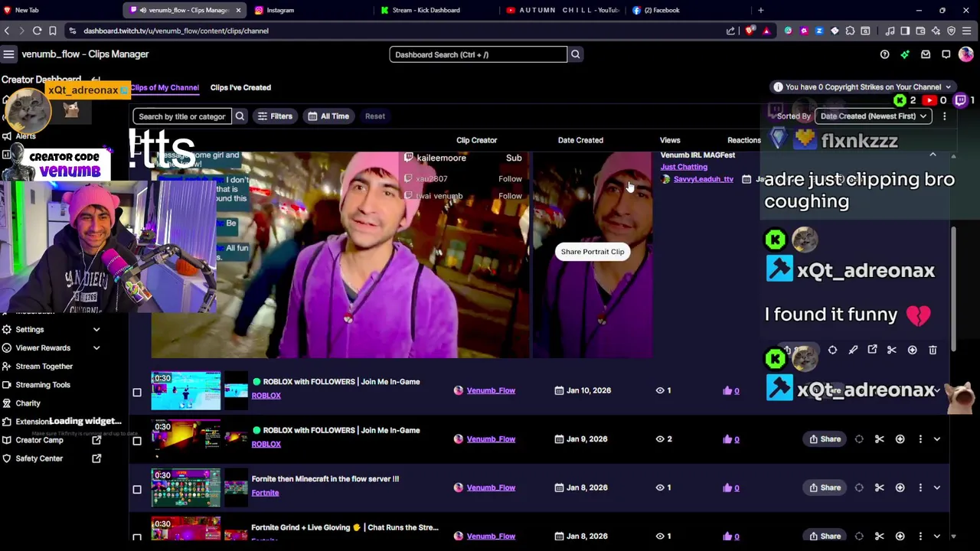
Task: Open Sorted By Date Created dropdown
Action: click(872, 116)
